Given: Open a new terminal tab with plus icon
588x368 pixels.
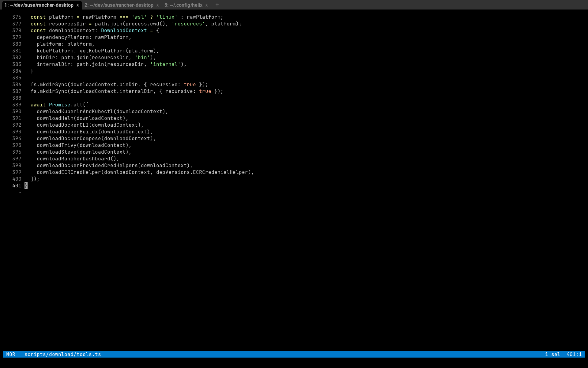Looking at the screenshot, I should click(217, 5).
